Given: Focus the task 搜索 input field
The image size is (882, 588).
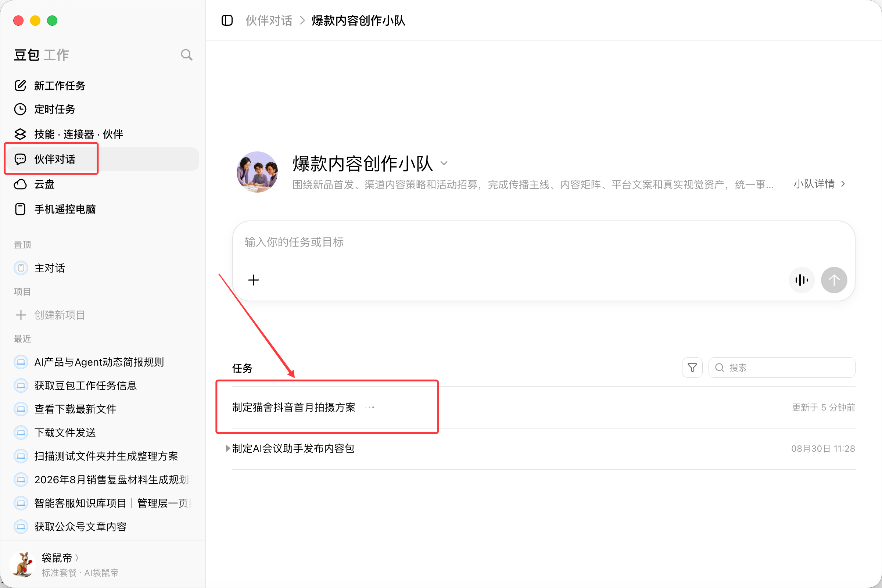Looking at the screenshot, I should (782, 367).
